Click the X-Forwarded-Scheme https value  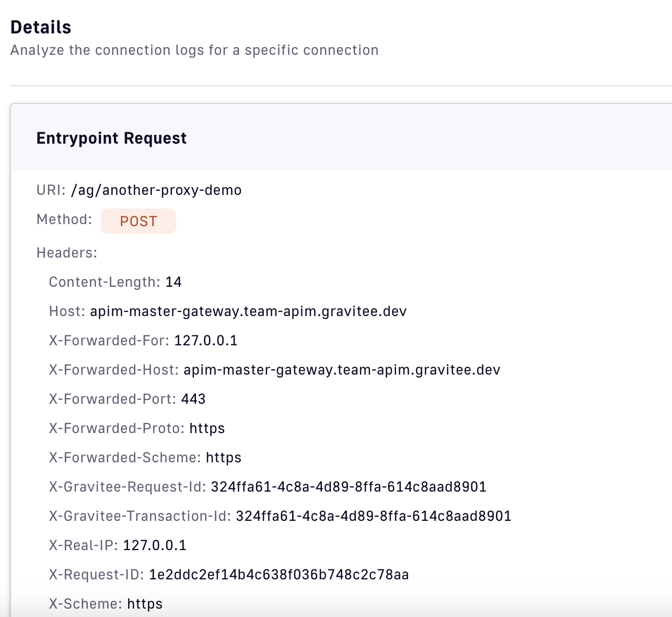pyautogui.click(x=224, y=458)
